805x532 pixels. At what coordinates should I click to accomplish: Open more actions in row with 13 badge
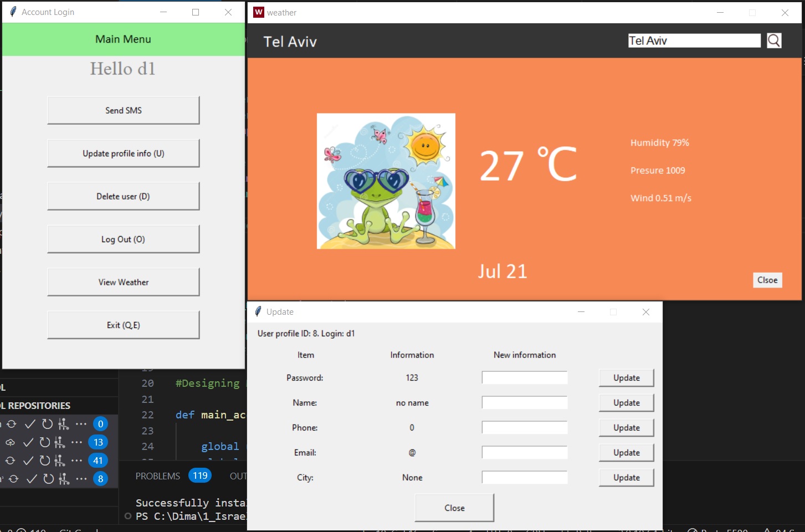[76, 442]
